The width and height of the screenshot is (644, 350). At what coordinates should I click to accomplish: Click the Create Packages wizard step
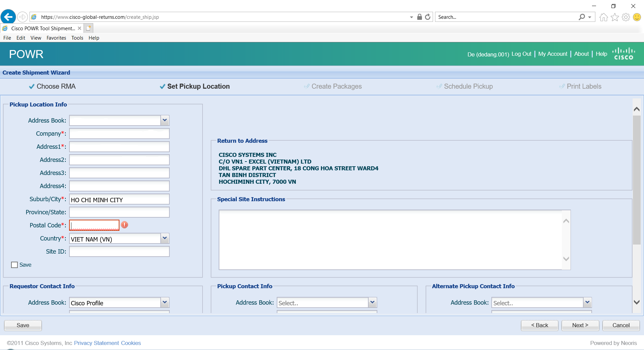point(333,86)
